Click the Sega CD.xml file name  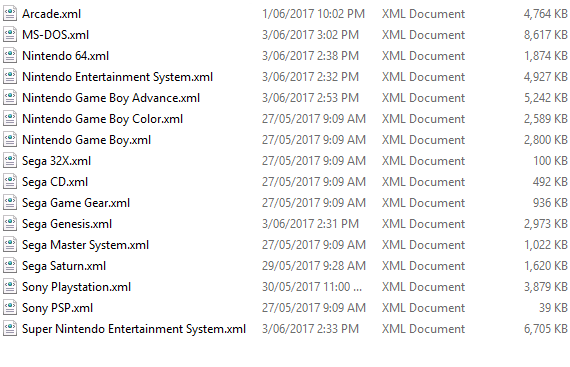coord(55,182)
